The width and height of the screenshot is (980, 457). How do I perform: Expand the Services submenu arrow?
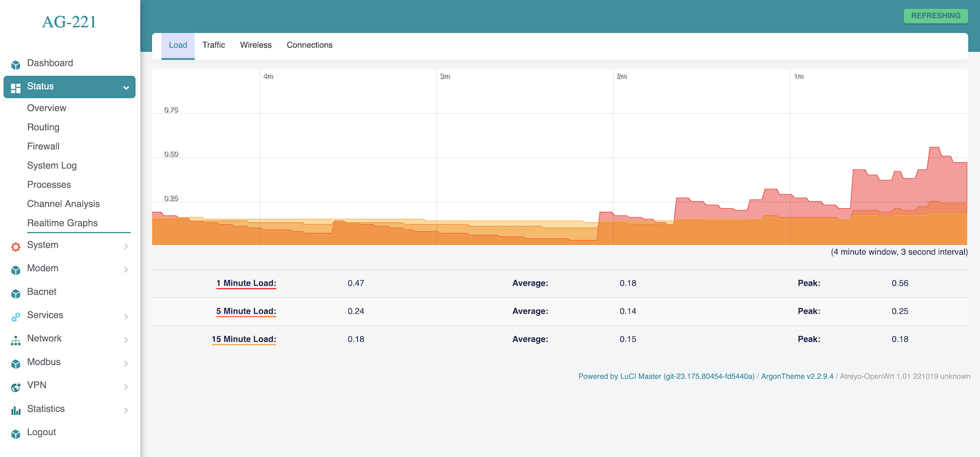pyautogui.click(x=126, y=317)
